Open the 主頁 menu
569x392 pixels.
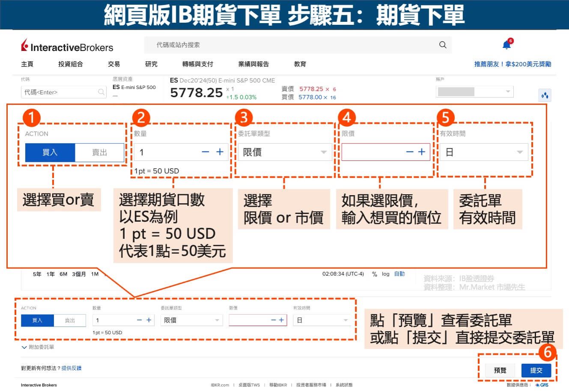(27, 64)
